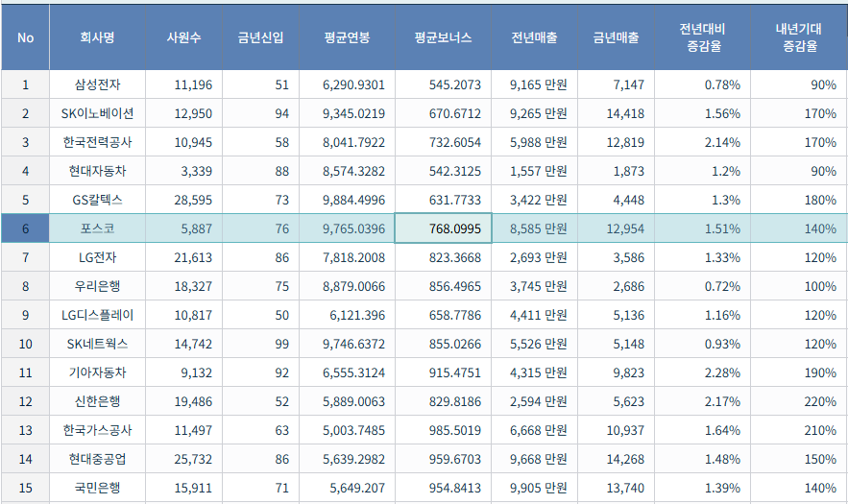Click the 5,649.207 salary cell
The image size is (848, 504).
click(348, 488)
